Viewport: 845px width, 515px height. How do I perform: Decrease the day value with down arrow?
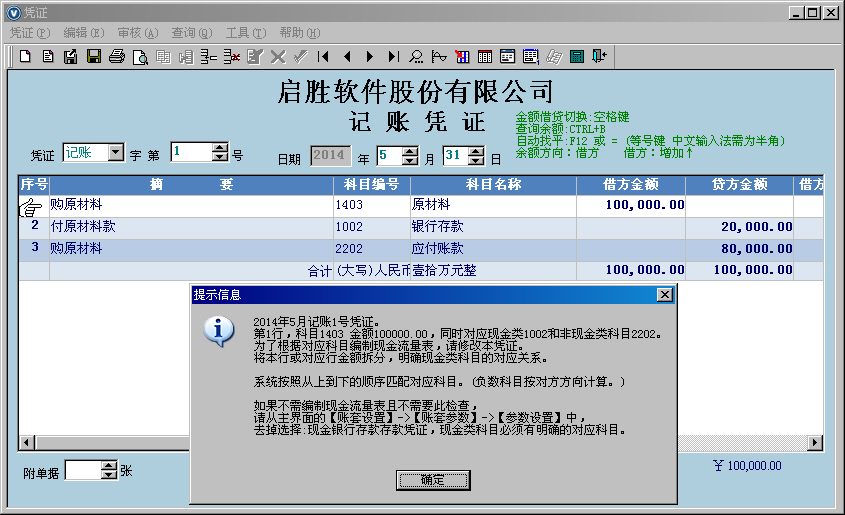pyautogui.click(x=476, y=161)
